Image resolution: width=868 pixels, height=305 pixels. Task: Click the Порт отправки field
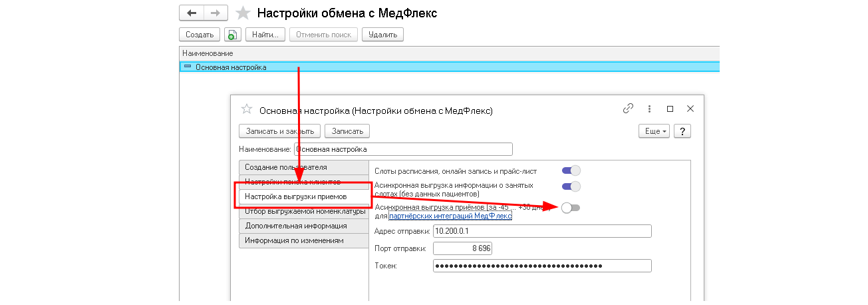click(x=463, y=248)
